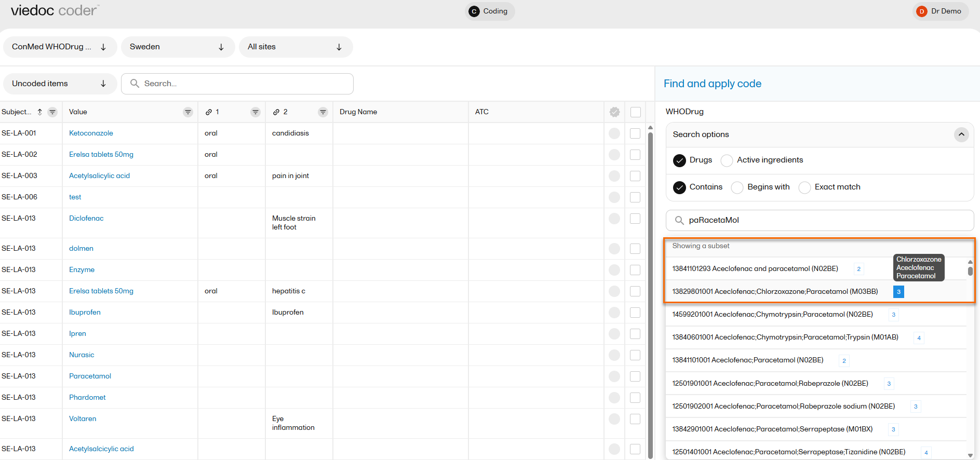Viewport: 980px width, 460px height.
Task: Tick the select-all checkbox in table header
Action: [x=635, y=112]
